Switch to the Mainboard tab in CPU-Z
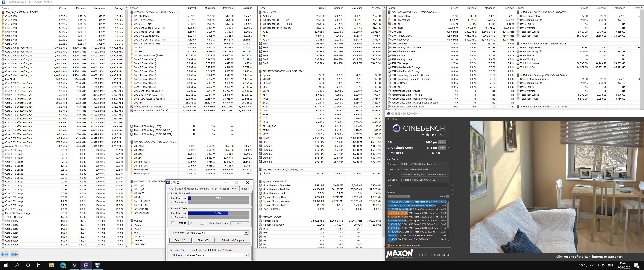Viewport: 644px width, 270px height. 192,189
